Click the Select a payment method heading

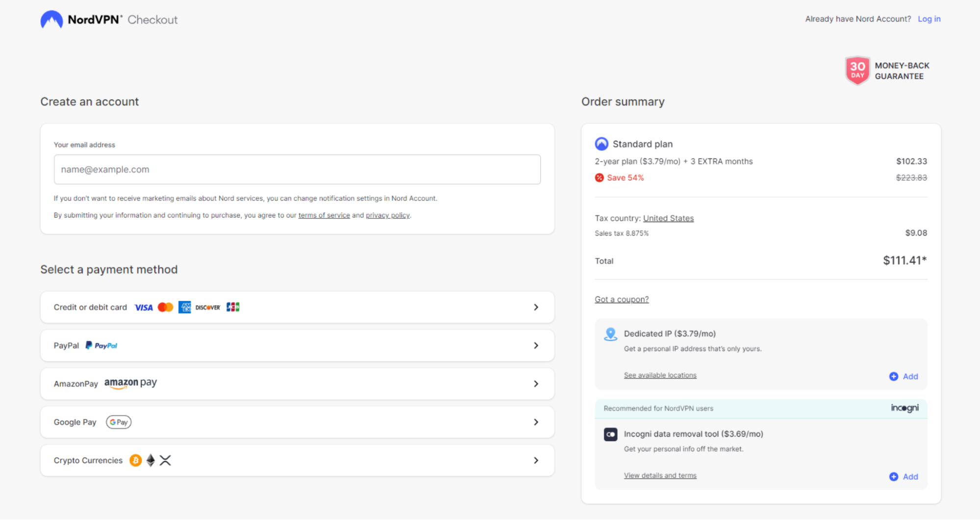(x=109, y=269)
